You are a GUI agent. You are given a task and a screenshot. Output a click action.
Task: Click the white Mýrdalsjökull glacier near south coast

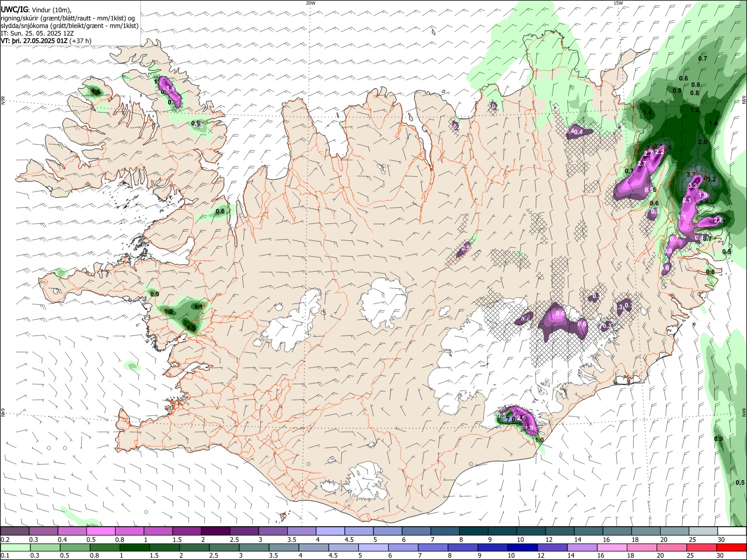tap(366, 481)
